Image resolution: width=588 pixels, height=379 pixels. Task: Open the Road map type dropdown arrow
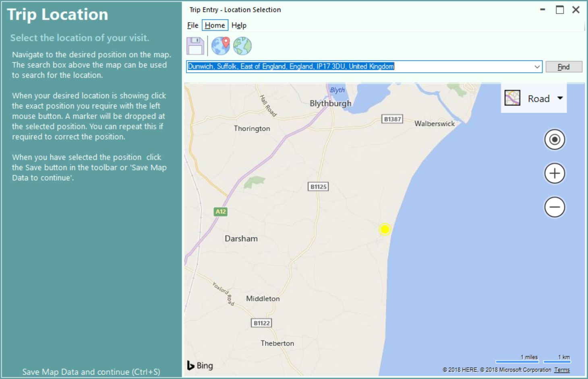tap(560, 98)
